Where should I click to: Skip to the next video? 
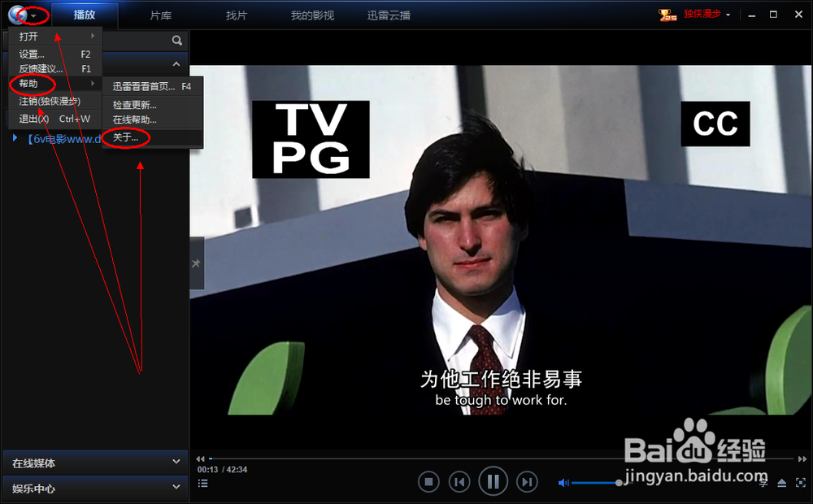(x=525, y=481)
